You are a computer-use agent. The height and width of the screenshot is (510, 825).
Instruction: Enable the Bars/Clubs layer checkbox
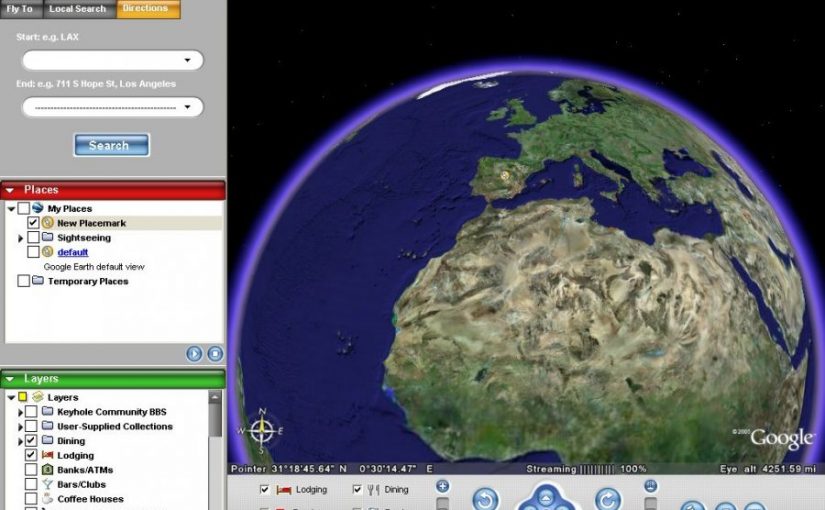point(31,484)
